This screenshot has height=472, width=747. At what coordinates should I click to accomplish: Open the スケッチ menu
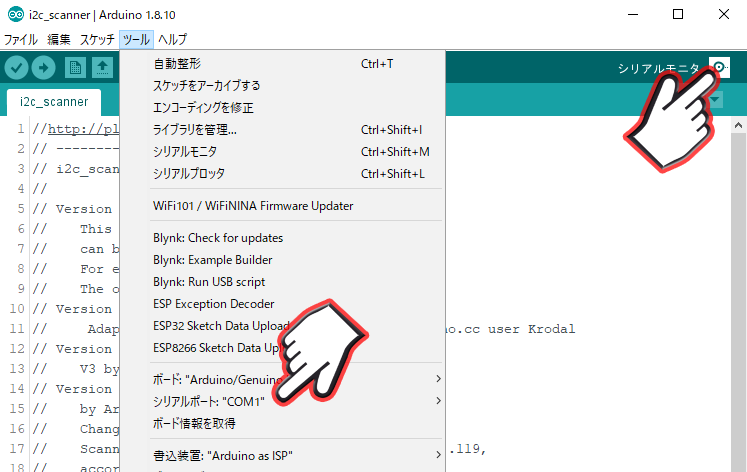coord(97,40)
